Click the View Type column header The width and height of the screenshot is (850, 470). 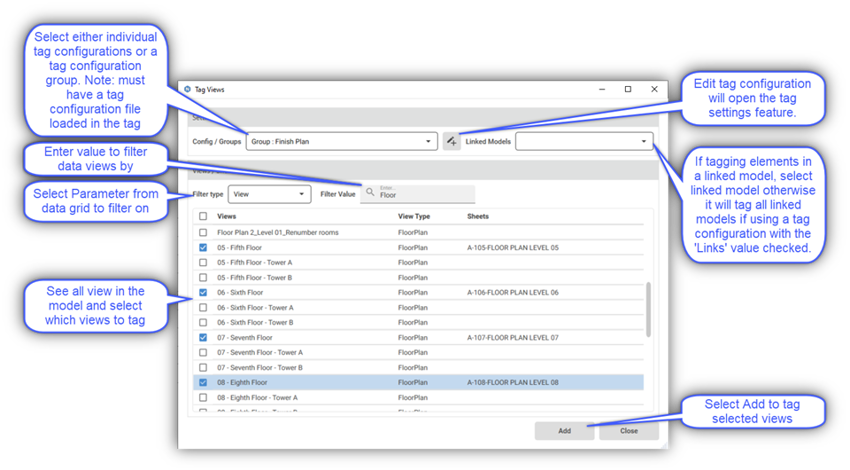pos(414,216)
